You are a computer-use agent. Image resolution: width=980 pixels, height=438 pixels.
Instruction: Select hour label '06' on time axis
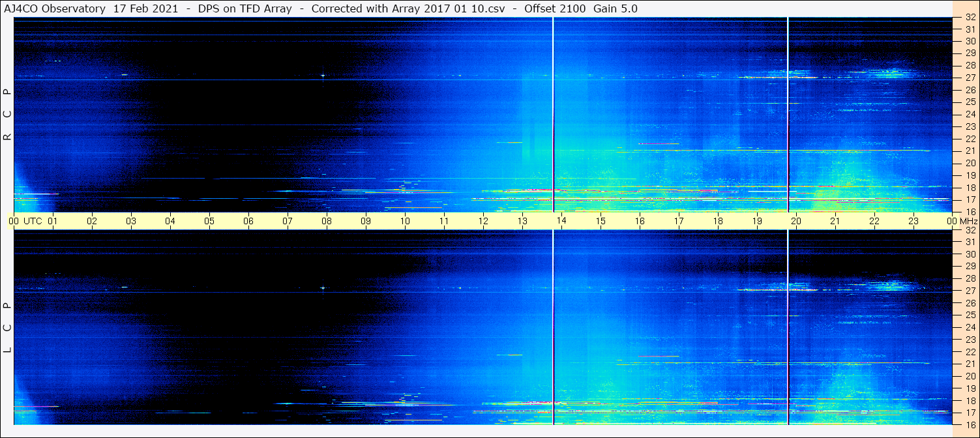click(248, 221)
